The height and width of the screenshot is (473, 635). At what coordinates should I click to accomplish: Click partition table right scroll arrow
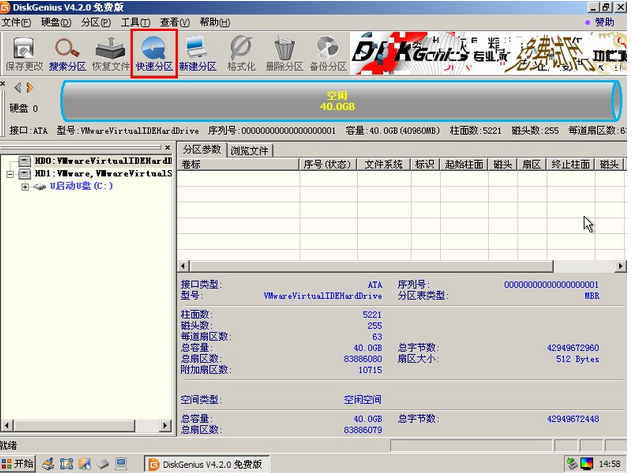[x=620, y=266]
